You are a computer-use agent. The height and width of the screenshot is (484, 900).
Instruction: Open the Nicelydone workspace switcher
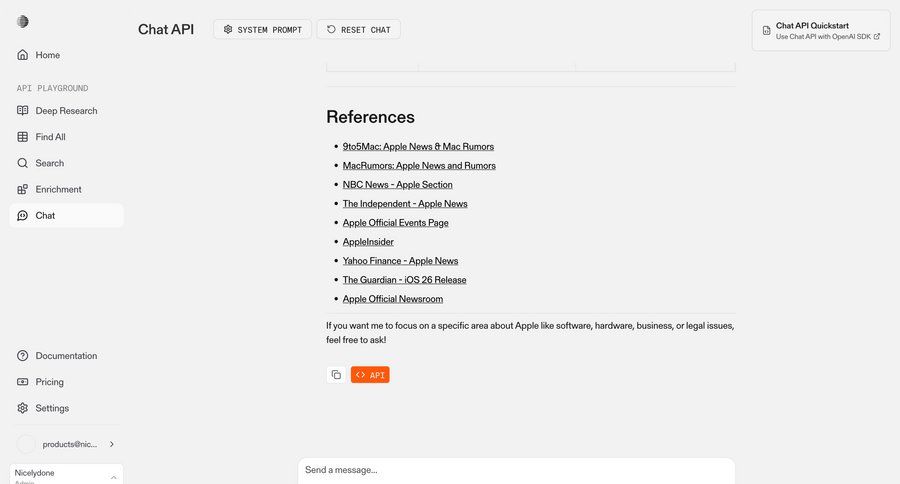pos(66,474)
